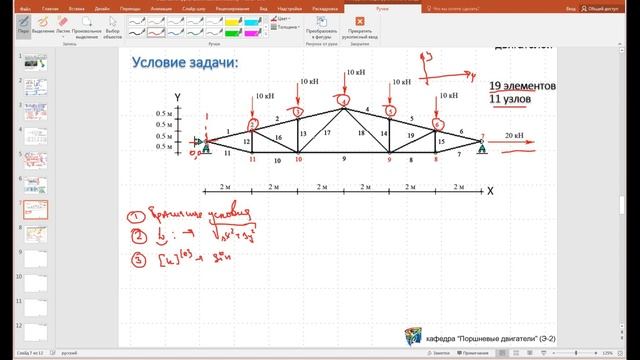Pick the fourth bottom-row pen preset
The image size is (640, 360).
point(195,32)
